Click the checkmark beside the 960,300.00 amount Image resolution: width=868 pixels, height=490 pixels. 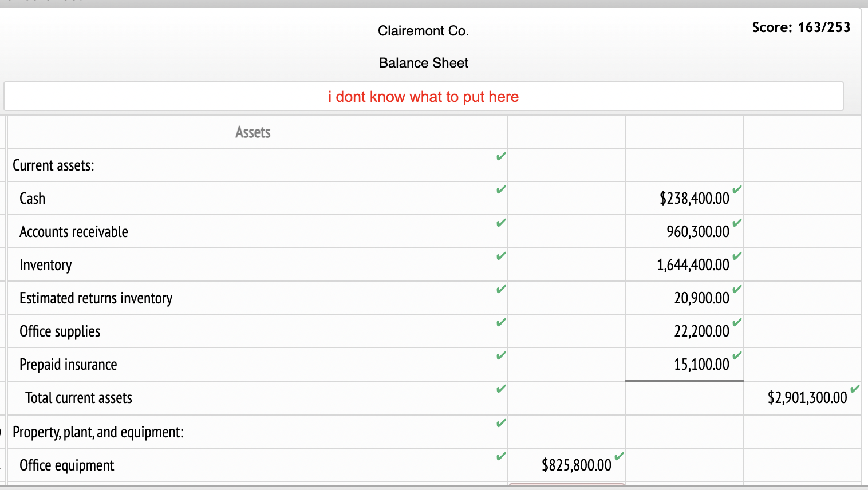[x=737, y=222]
